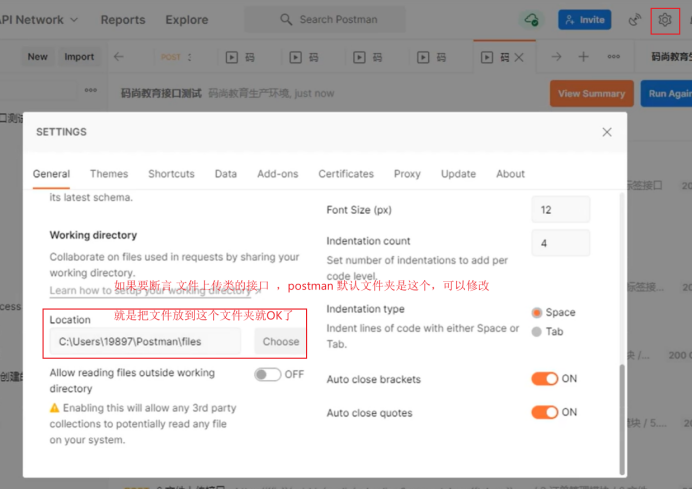Viewport: 692px width, 490px height.
Task: Switch to the Themes settings tab
Action: click(x=109, y=174)
